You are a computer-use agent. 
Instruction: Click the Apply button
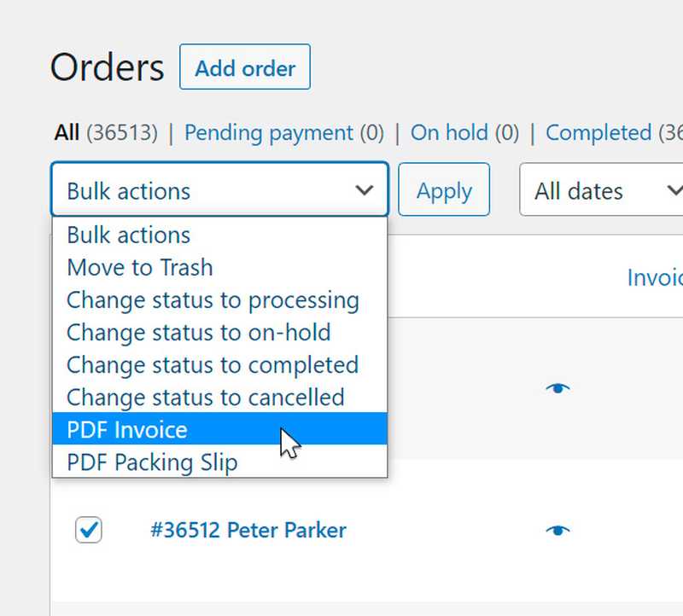444,190
